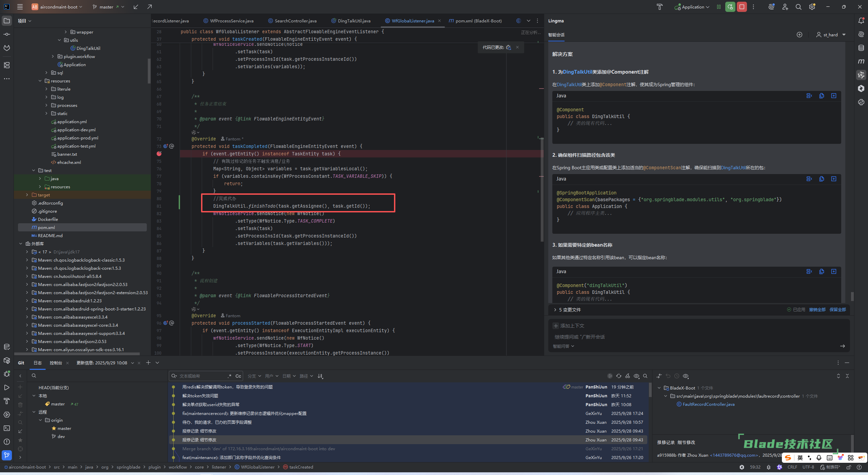This screenshot has width=868, height=475.
Task: Open the Notifications bell
Action: point(861,21)
